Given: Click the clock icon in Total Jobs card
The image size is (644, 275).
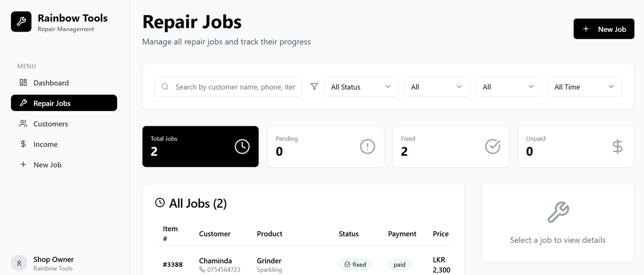Looking at the screenshot, I should (242, 146).
